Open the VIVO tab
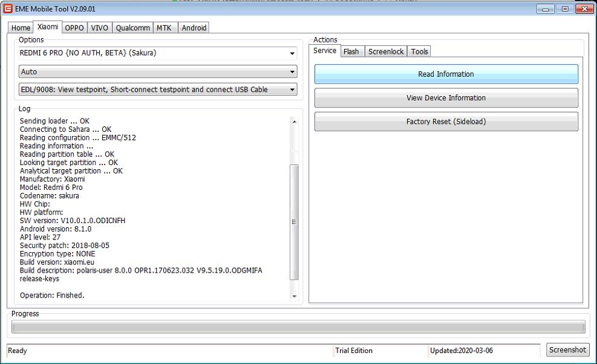The width and height of the screenshot is (597, 364). pos(99,28)
